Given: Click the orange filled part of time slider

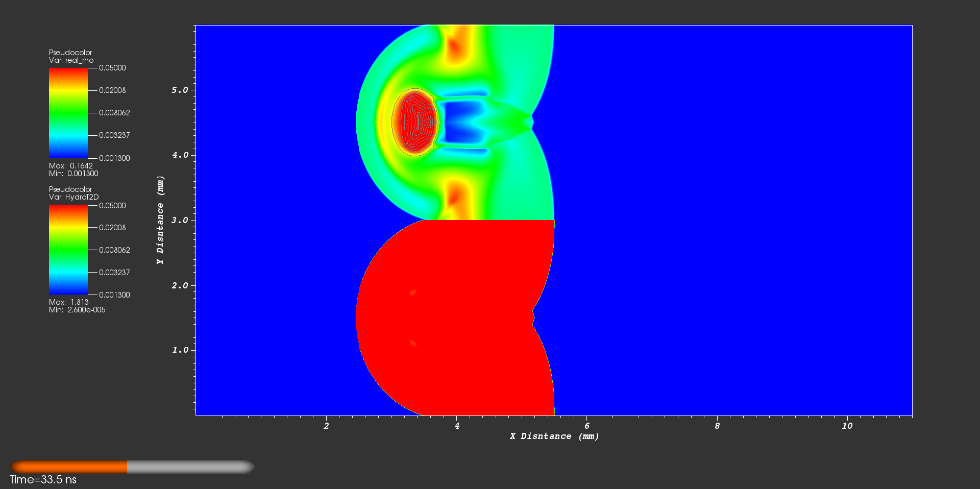Looking at the screenshot, I should [x=69, y=467].
